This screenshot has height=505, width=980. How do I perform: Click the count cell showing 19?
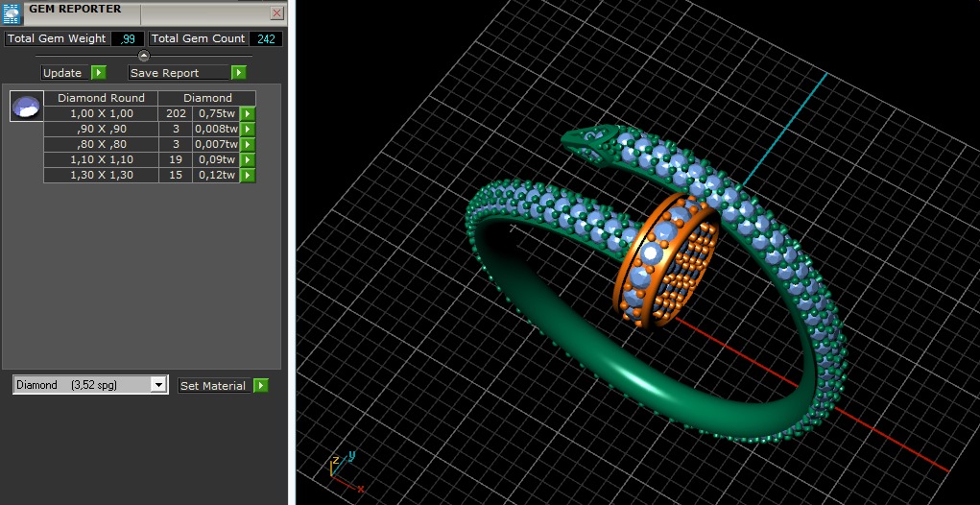coord(176,159)
